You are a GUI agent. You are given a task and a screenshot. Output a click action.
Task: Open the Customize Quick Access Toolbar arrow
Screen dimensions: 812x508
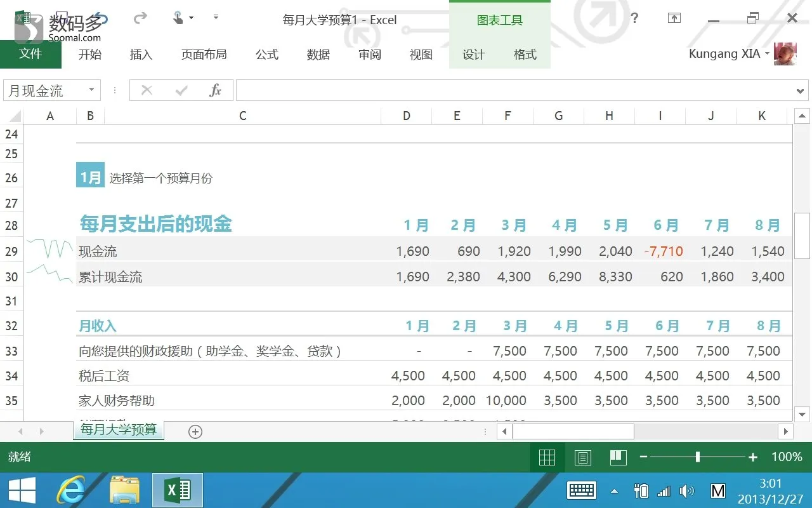[216, 18]
